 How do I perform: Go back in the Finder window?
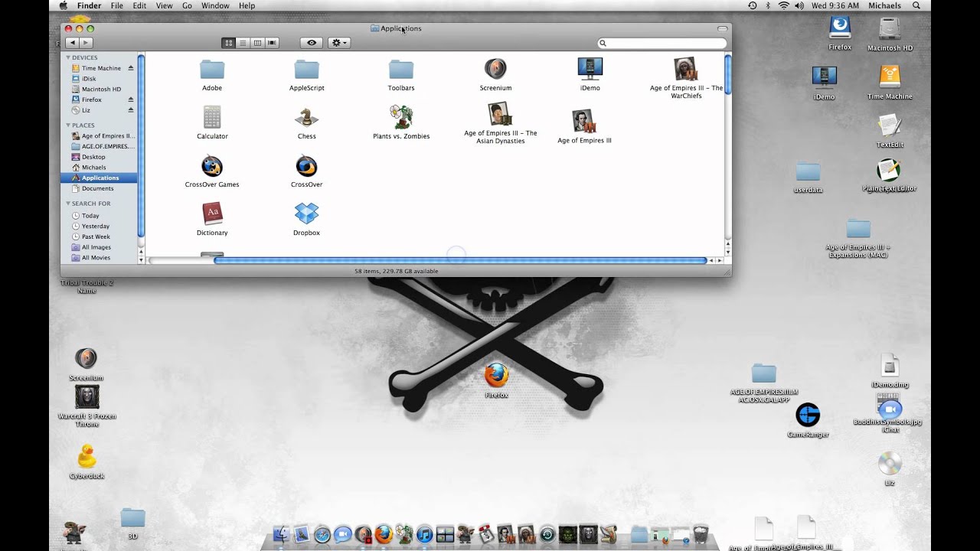(72, 43)
